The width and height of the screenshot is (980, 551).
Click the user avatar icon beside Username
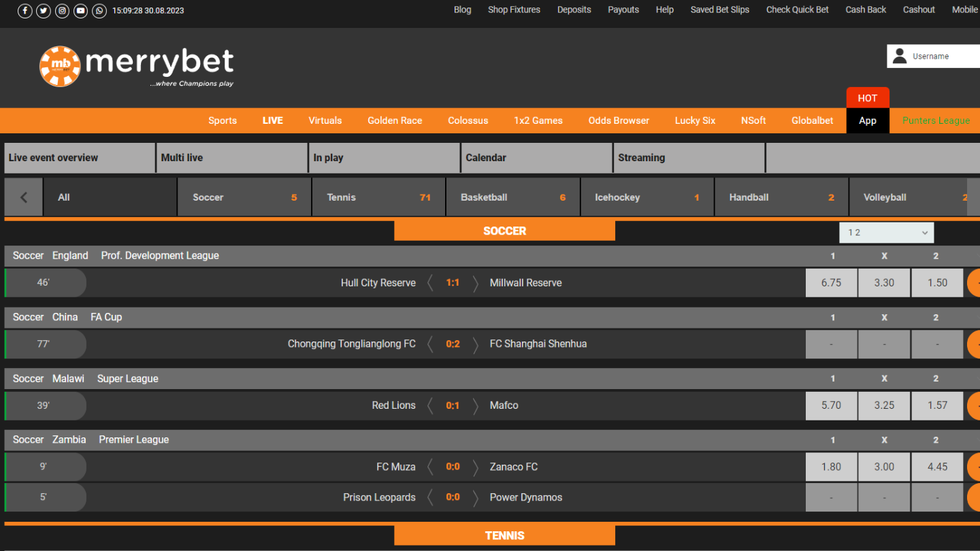coord(900,56)
